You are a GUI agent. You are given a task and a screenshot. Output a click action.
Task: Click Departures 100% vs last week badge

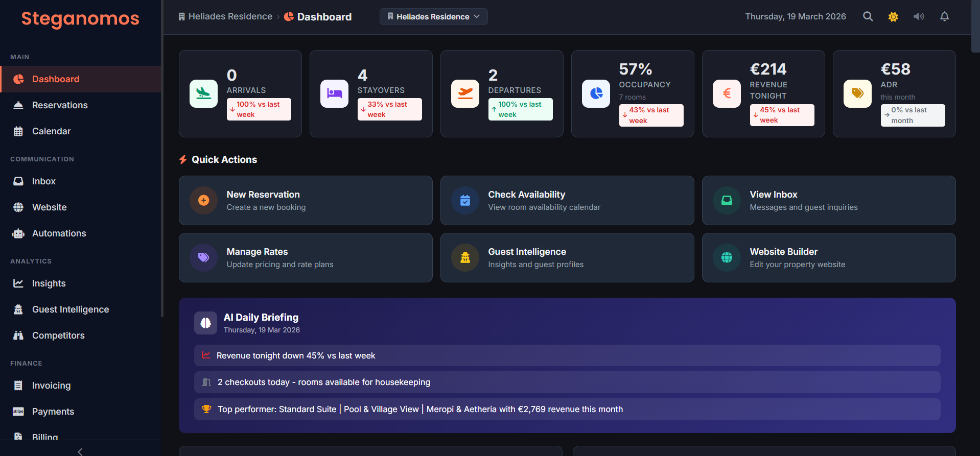[x=521, y=109]
